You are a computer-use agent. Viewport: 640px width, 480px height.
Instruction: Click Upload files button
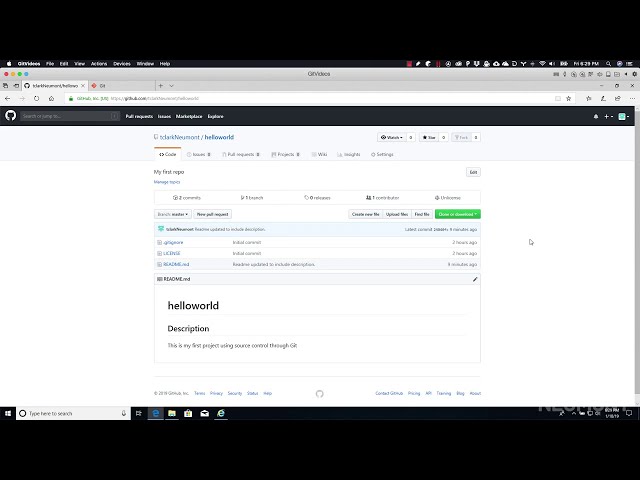397,214
